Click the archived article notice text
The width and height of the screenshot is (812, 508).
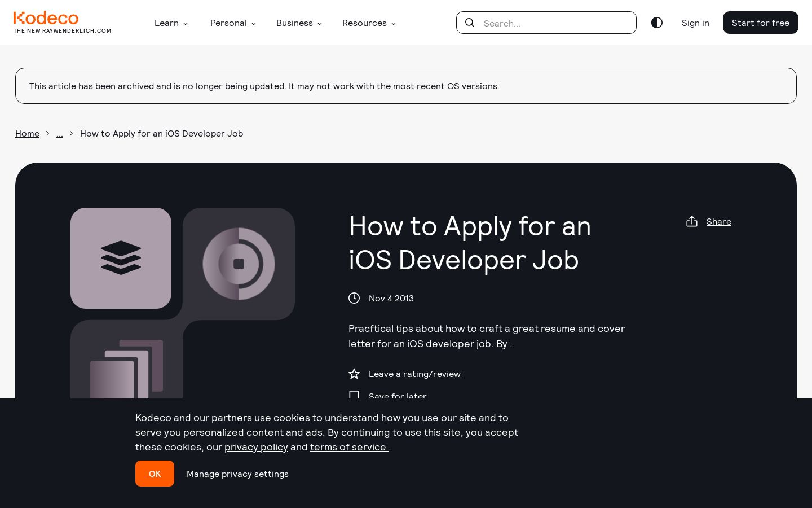pyautogui.click(x=264, y=86)
